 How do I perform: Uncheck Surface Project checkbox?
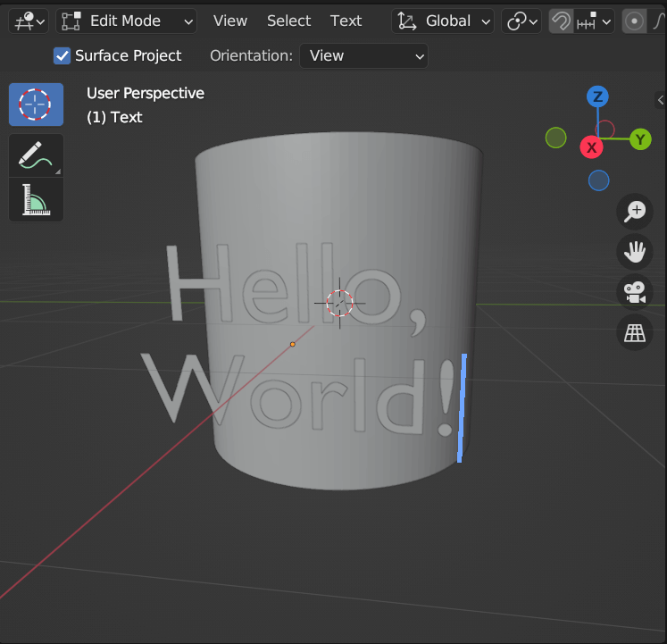(63, 55)
